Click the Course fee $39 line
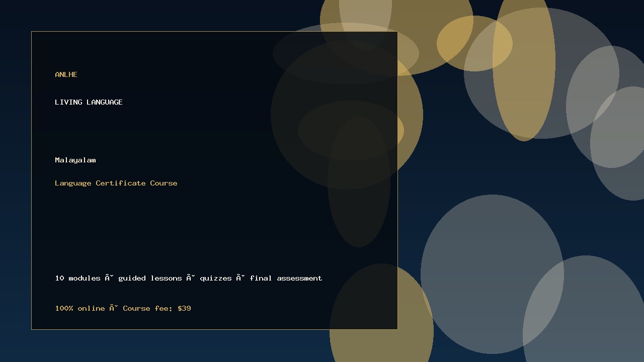 pos(123,308)
